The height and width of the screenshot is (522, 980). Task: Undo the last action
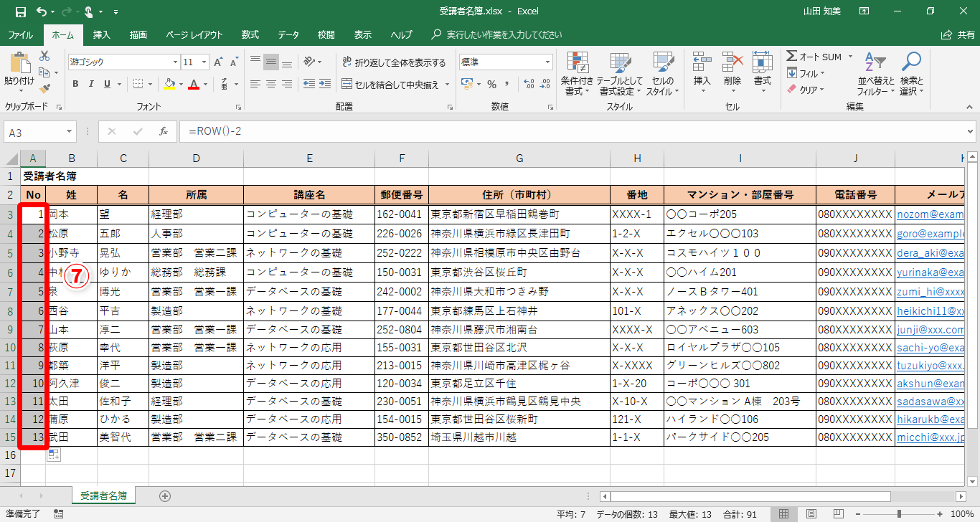coord(41,11)
